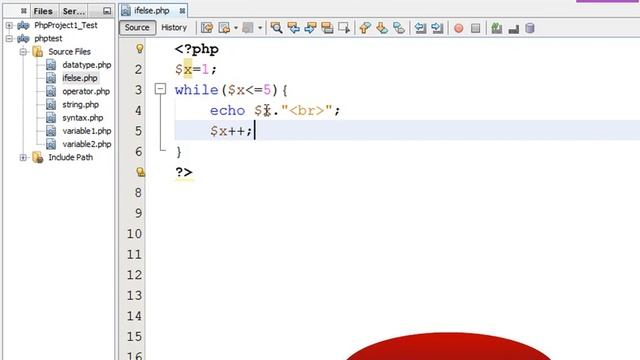Collapse the while loop code fold

(160, 89)
